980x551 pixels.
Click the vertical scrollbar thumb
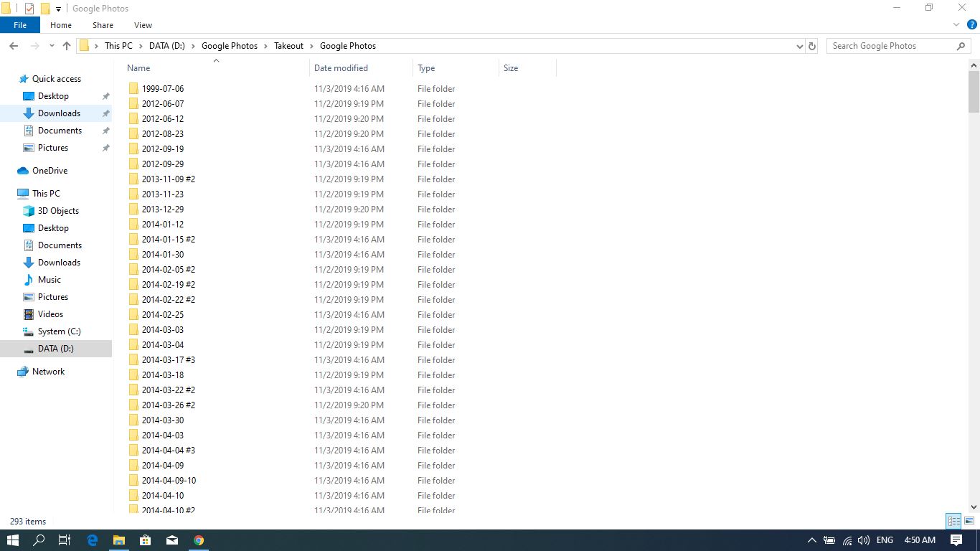[x=974, y=91]
